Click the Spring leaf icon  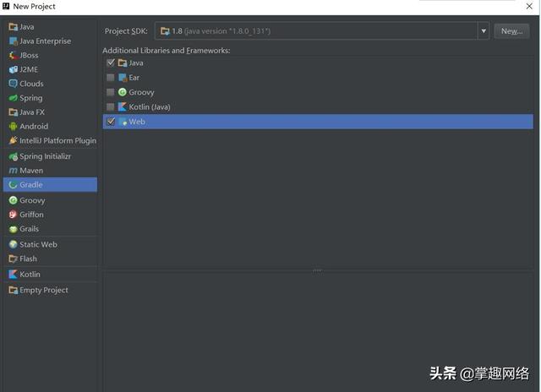[x=14, y=98]
